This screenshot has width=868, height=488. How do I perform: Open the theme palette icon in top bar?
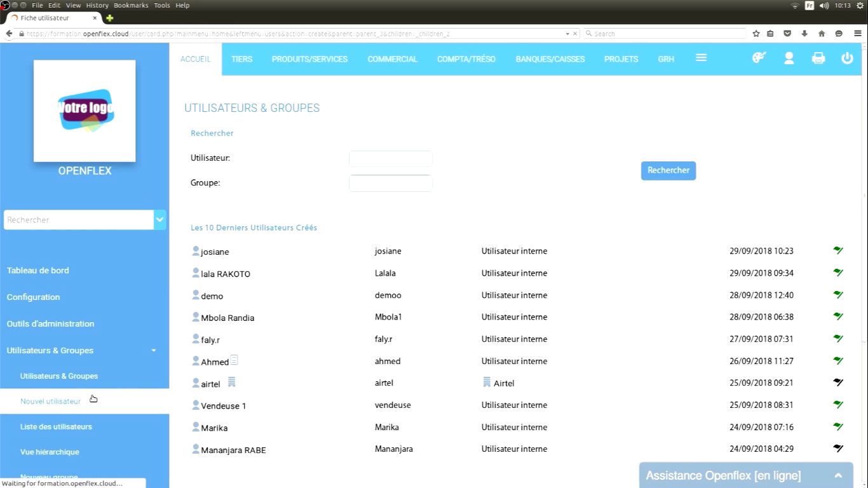coord(759,58)
